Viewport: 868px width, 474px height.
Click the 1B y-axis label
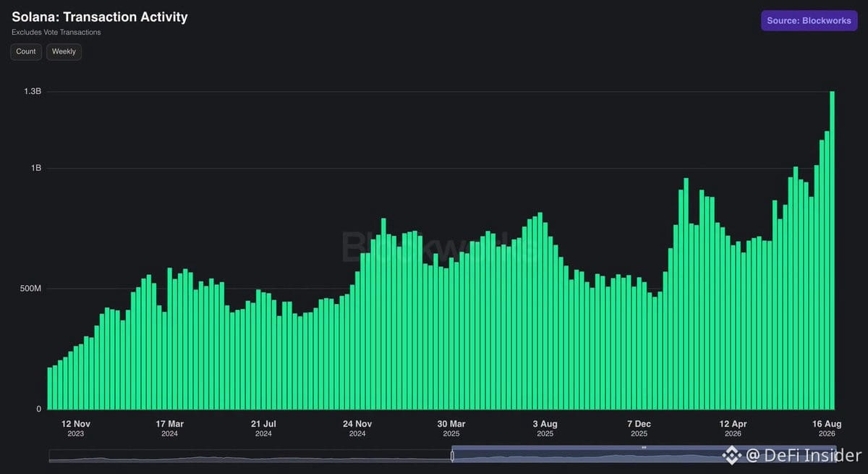(36, 168)
